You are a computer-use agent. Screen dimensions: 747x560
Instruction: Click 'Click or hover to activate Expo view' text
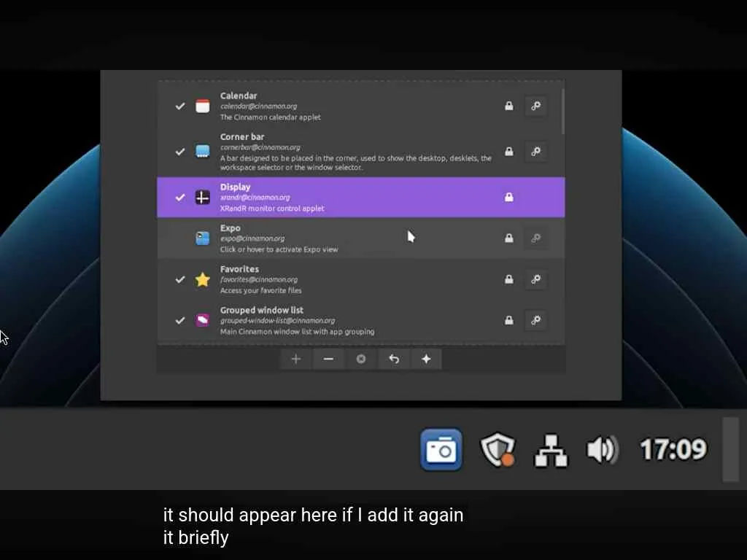tap(279, 249)
